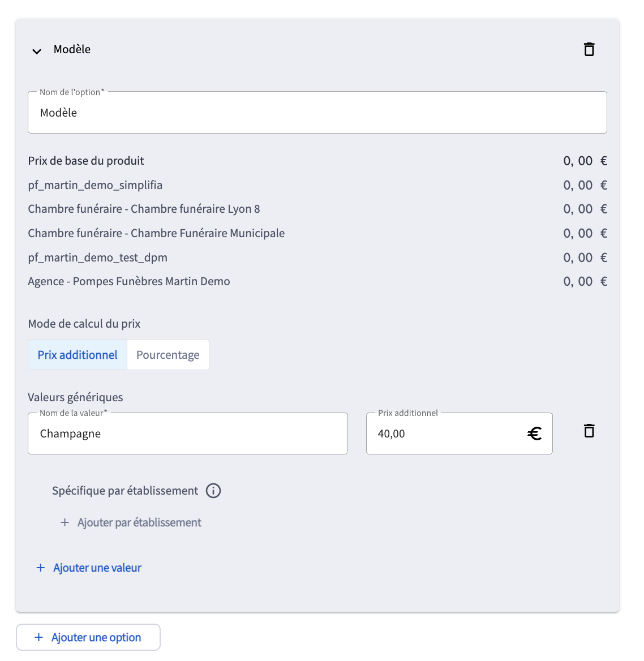The width and height of the screenshot is (644, 661).
Task: Edit the Champagne value name field
Action: (x=188, y=433)
